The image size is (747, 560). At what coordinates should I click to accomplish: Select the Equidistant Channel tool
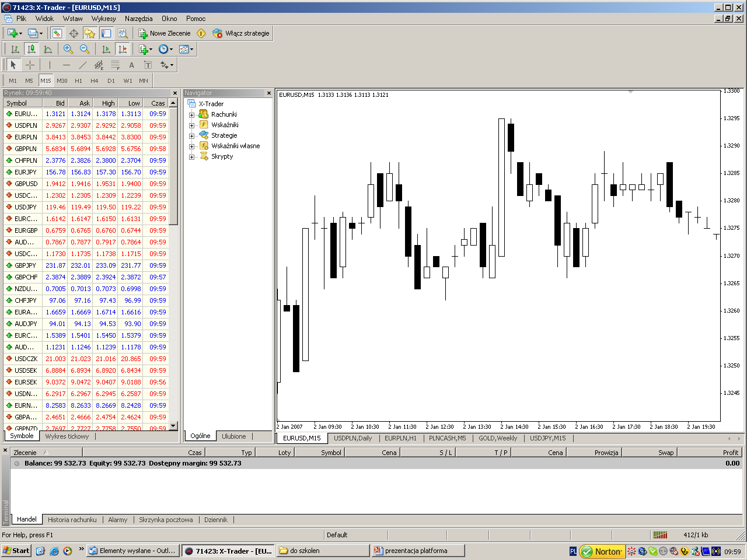pyautogui.click(x=99, y=65)
